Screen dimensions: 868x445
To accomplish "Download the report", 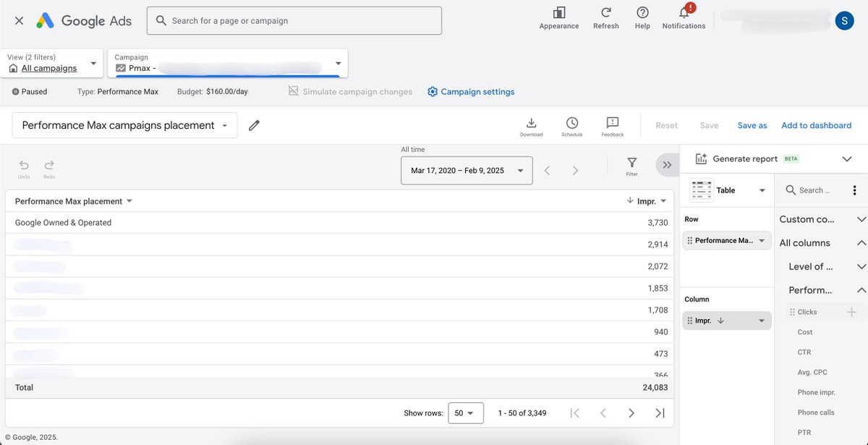I will point(531,127).
